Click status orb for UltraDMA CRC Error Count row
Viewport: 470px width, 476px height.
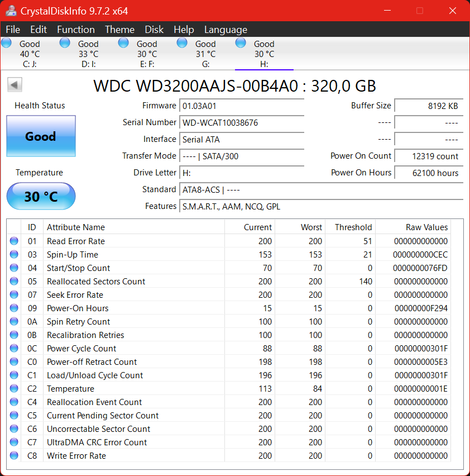point(14,442)
